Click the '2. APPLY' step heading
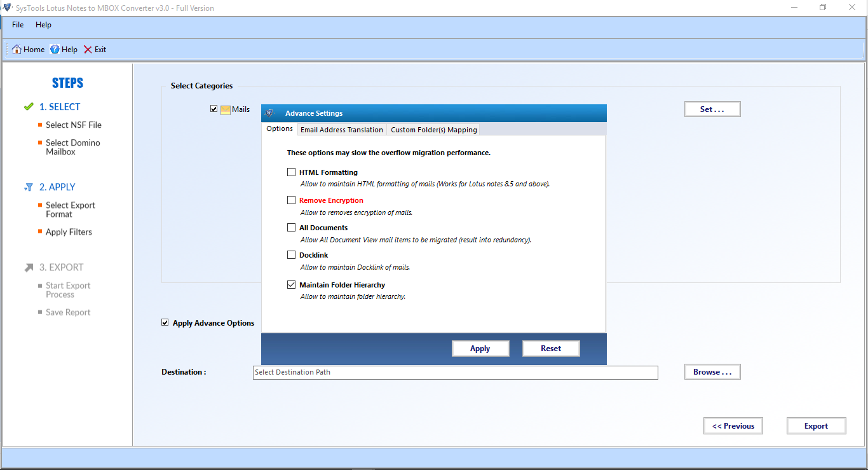 tap(57, 187)
